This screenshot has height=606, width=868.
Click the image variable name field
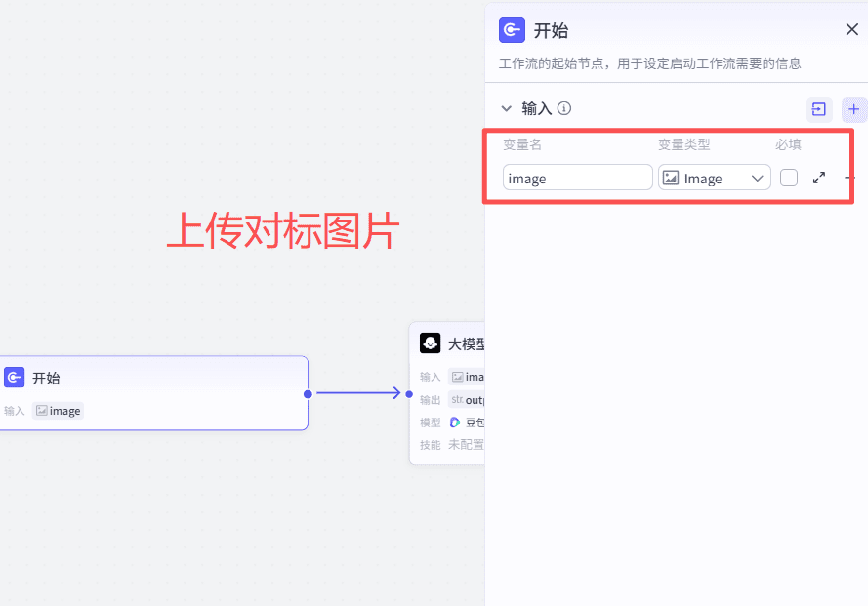577,178
